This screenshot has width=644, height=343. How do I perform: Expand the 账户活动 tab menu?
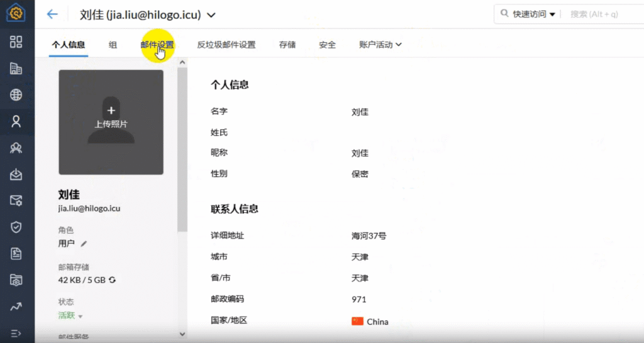pos(398,45)
